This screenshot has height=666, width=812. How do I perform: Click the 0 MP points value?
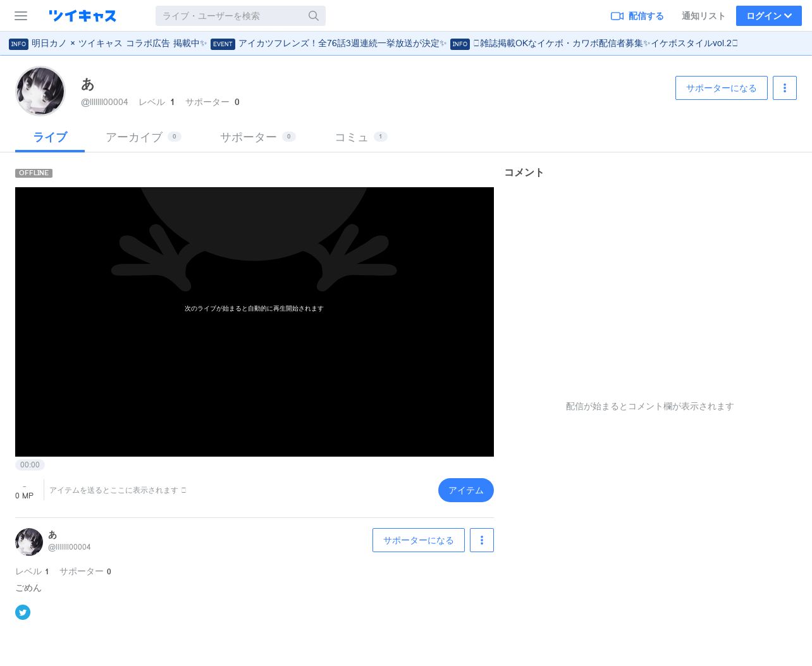[24, 496]
